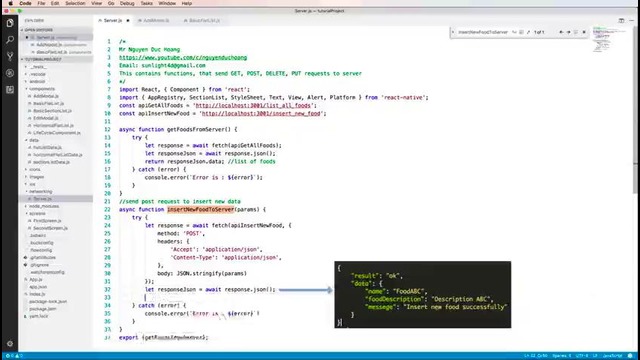Expand the __tests__ folder
Viewport: 640px width, 360px height.
pyautogui.click(x=39, y=67)
